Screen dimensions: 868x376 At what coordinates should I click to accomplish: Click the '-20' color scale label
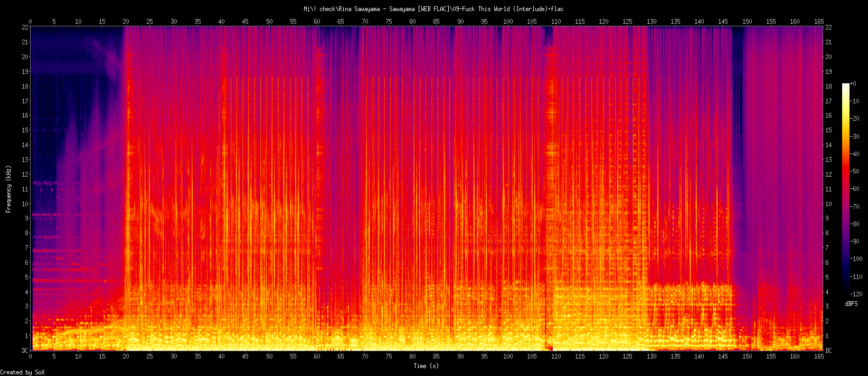[855, 119]
